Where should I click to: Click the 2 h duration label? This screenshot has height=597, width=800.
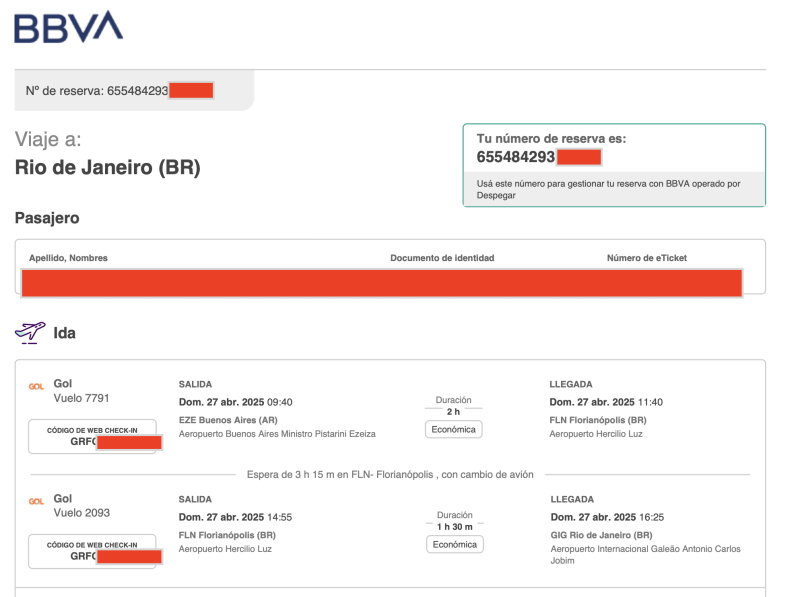[x=453, y=411]
